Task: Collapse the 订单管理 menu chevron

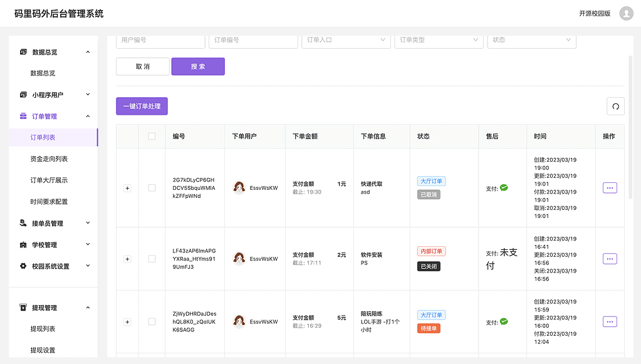Action: 88,116
